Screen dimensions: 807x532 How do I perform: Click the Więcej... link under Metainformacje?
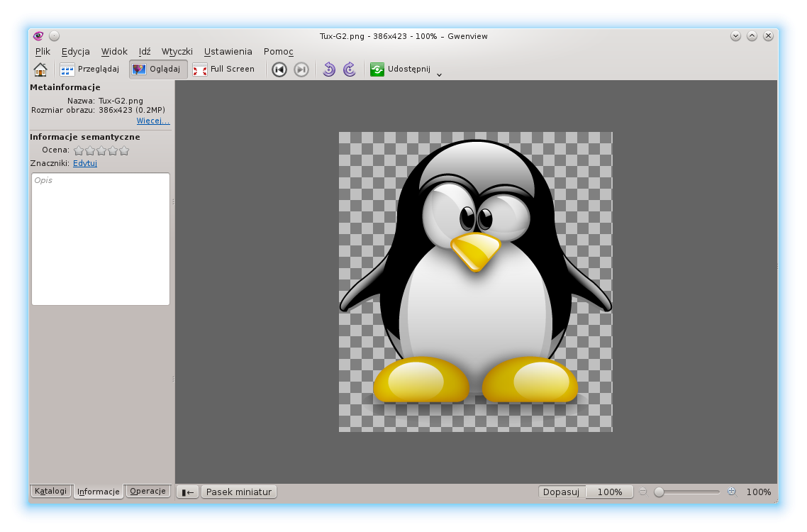coord(153,121)
